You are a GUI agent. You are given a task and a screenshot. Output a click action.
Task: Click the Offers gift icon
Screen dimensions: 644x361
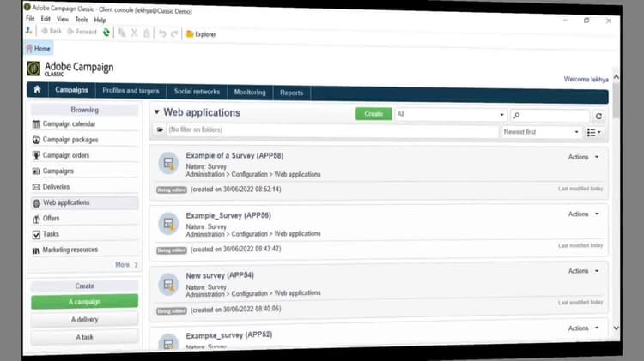point(36,219)
